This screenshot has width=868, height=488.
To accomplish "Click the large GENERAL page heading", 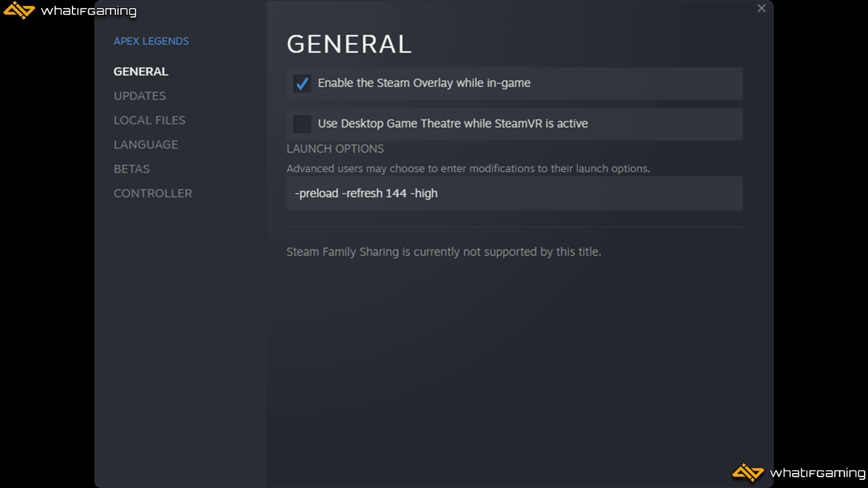I will [x=349, y=44].
